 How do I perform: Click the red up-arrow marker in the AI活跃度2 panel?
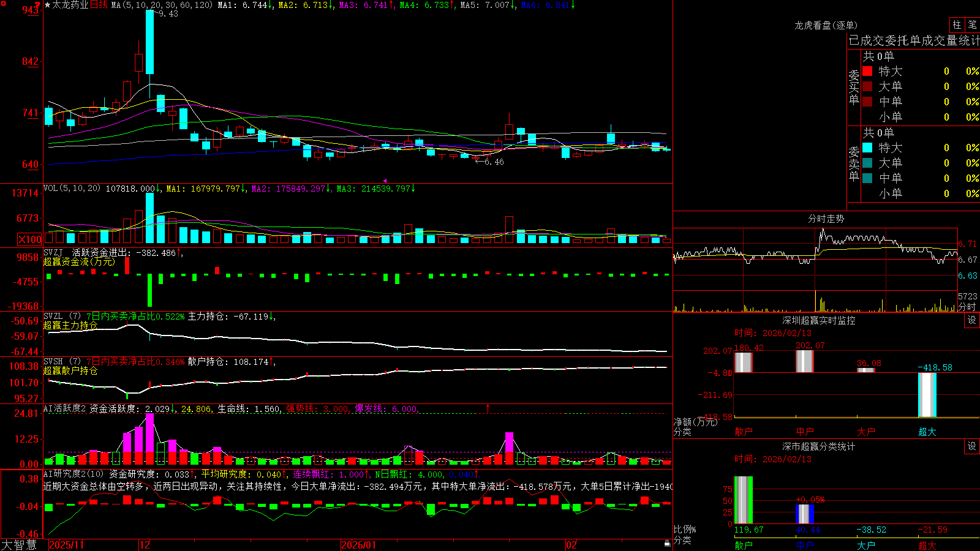pyautogui.click(x=488, y=408)
